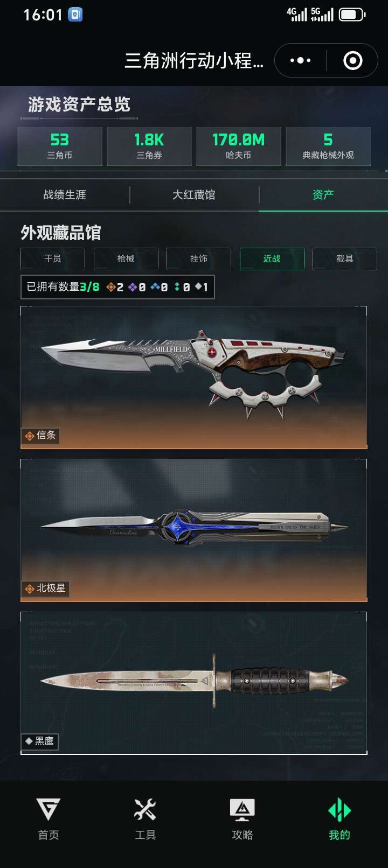Tap the orange rarity icon beside 信条
The width and height of the screenshot is (388, 868).
[30, 436]
